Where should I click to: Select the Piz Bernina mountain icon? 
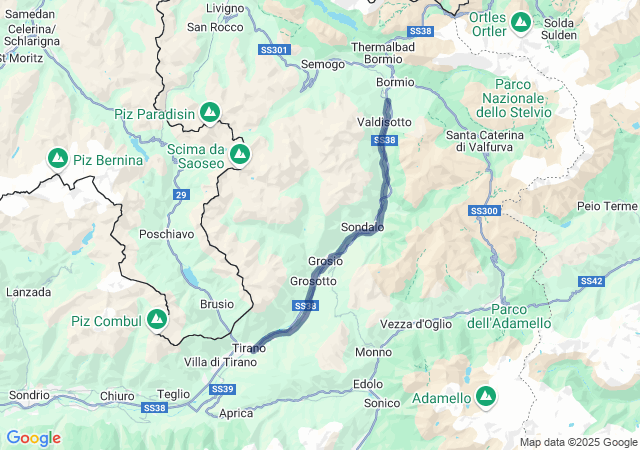click(58, 159)
